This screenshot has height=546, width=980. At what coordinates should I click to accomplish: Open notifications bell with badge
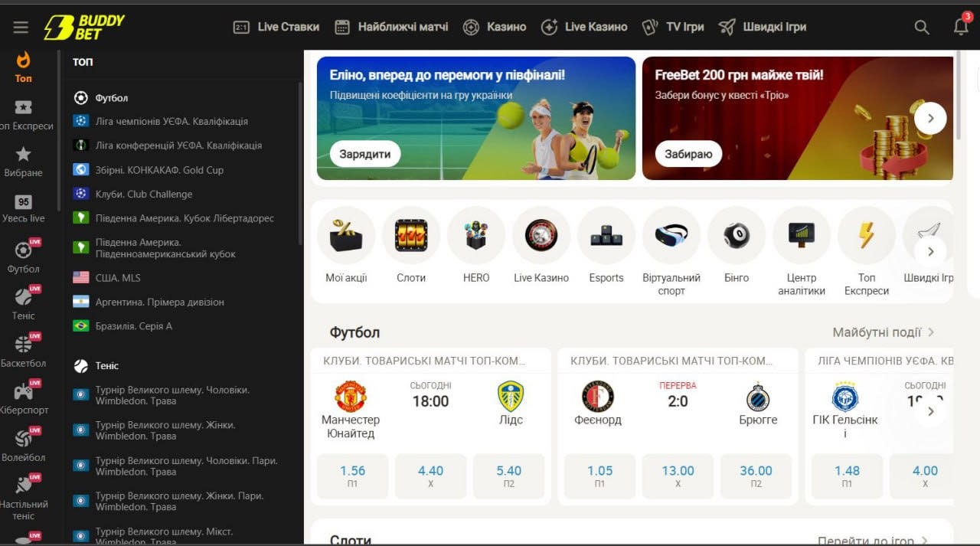click(962, 27)
